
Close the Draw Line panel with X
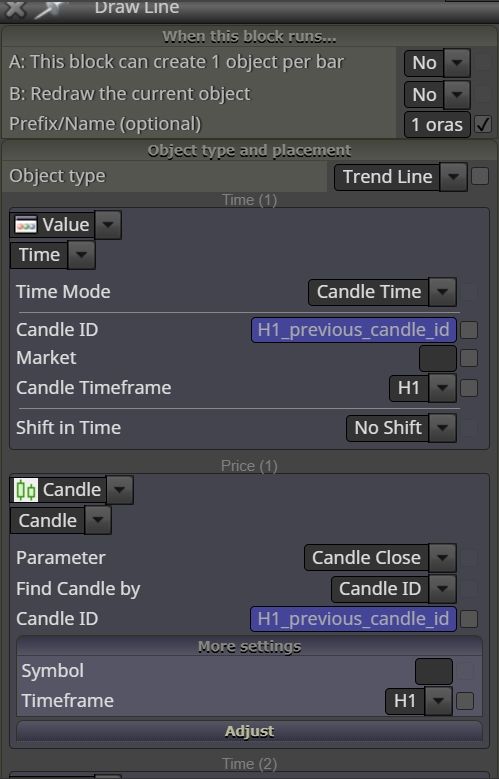coord(15,8)
